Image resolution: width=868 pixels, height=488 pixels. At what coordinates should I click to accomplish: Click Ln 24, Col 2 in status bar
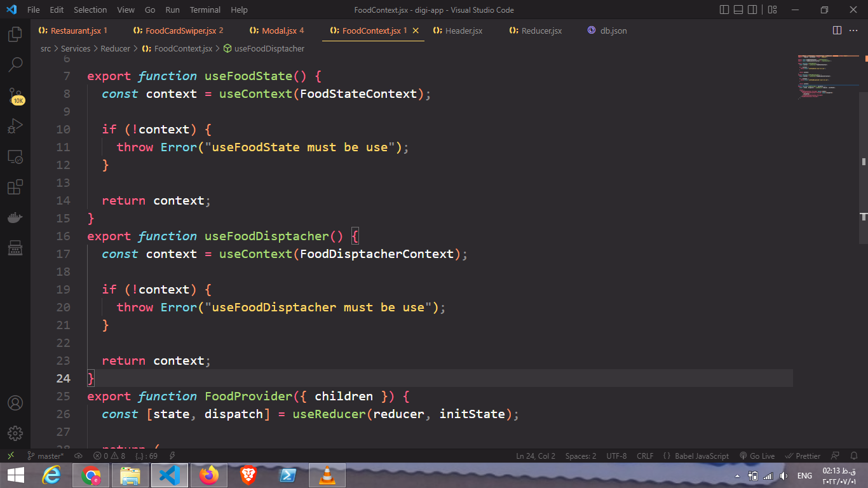point(536,456)
